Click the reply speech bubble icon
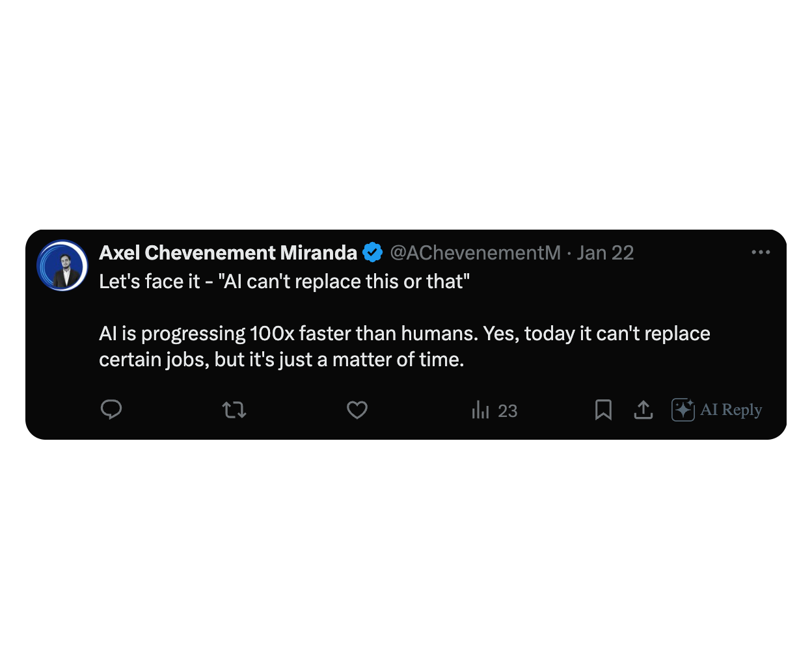The height and width of the screenshot is (670, 812). (111, 409)
